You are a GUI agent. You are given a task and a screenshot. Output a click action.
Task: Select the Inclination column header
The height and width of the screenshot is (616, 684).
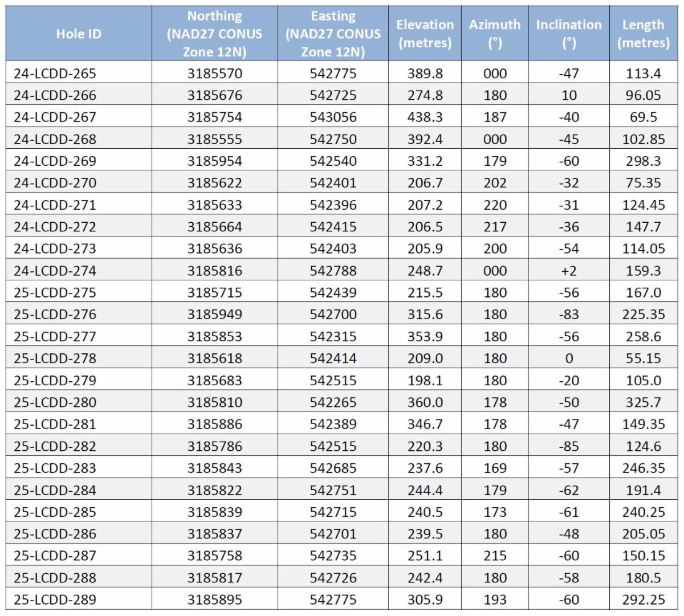568,34
